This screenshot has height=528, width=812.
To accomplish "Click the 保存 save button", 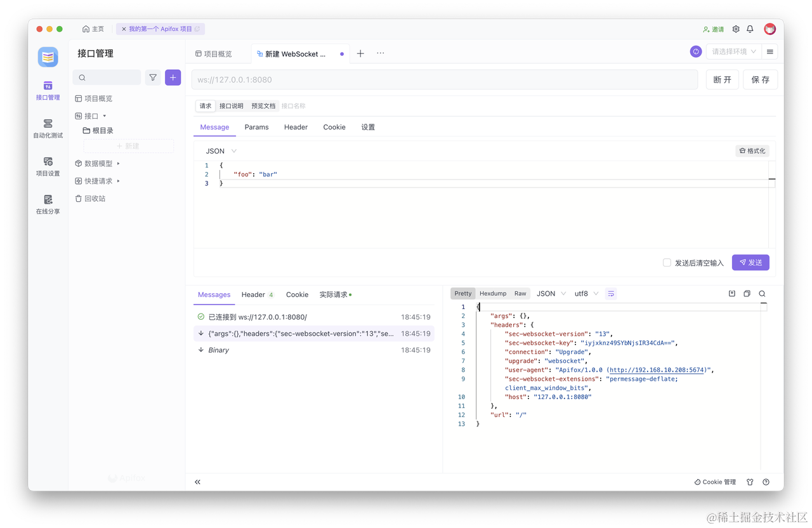I will [x=760, y=79].
